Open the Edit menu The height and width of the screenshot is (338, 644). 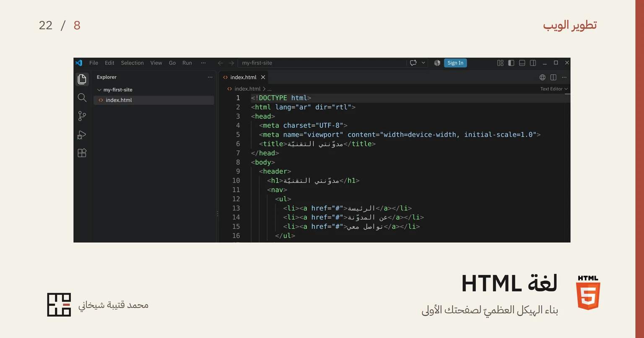click(110, 63)
